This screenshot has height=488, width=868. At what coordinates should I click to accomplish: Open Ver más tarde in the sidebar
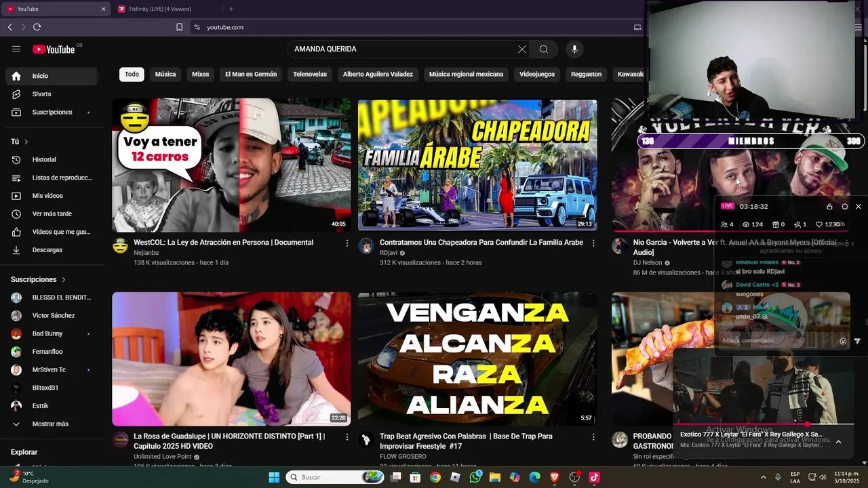[52, 213]
